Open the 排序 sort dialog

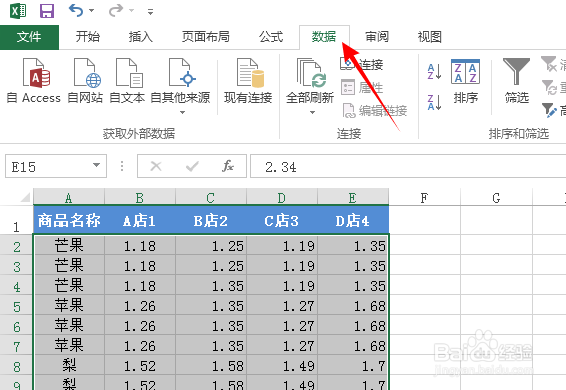point(466,81)
